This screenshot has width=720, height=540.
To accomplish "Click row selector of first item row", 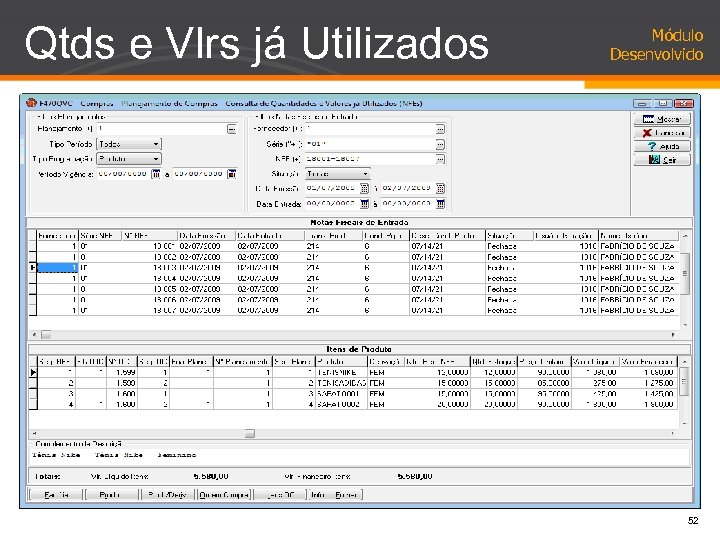I will [33, 372].
